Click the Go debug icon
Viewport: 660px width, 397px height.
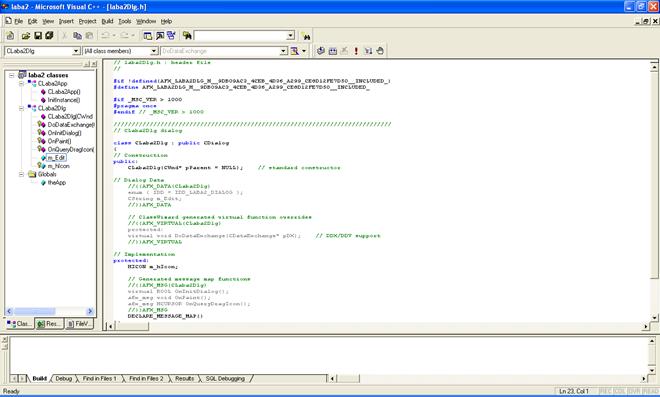[x=368, y=51]
